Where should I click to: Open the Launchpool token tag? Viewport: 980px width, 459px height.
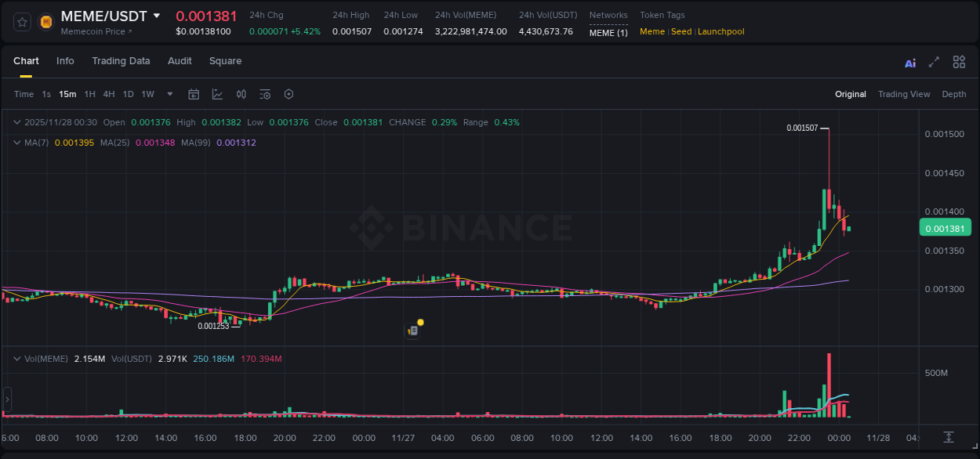tap(720, 31)
